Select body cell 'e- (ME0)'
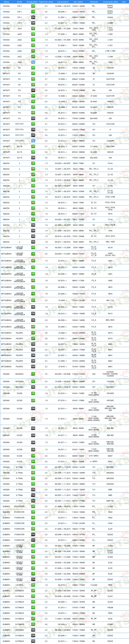The image size is (129, 644). pos(94,462)
